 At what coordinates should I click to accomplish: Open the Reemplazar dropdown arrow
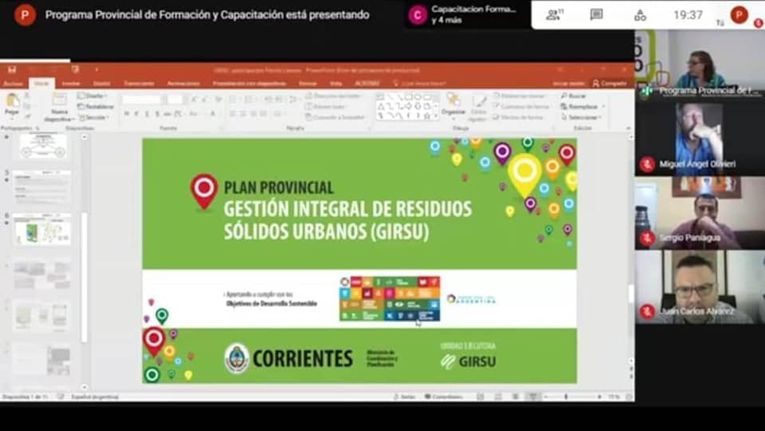604,106
